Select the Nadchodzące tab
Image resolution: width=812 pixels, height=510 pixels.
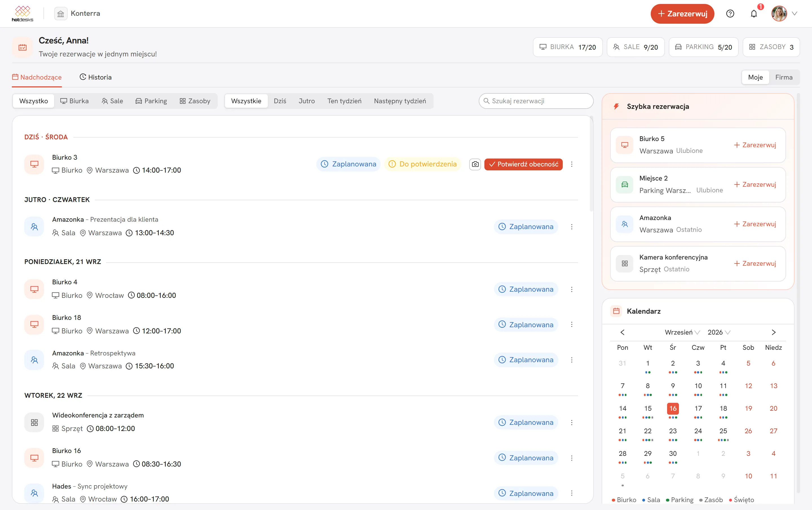tap(37, 77)
